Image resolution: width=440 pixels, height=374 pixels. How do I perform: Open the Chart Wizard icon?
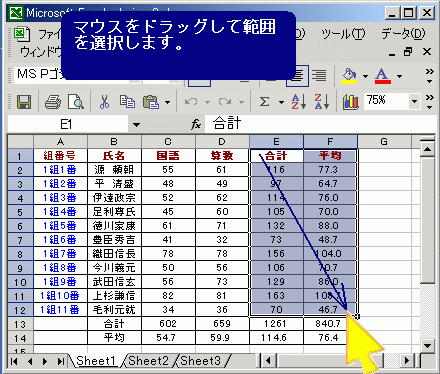click(351, 101)
